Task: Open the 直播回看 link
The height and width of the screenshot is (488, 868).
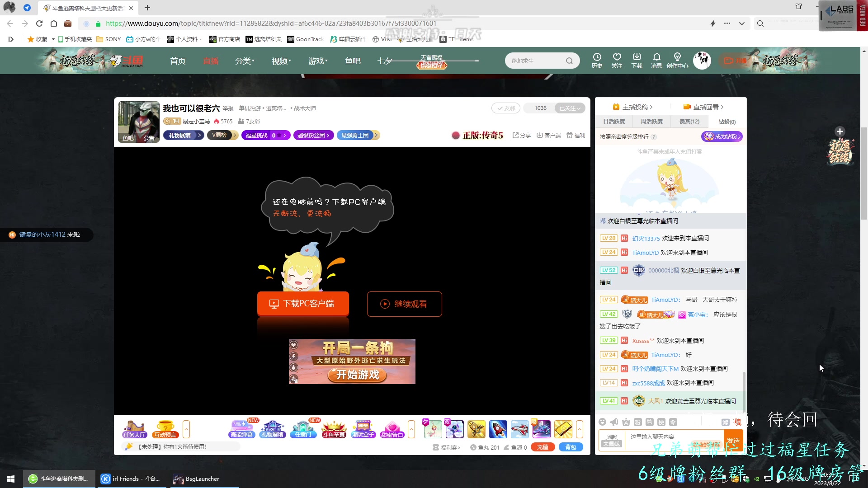Action: [x=703, y=107]
